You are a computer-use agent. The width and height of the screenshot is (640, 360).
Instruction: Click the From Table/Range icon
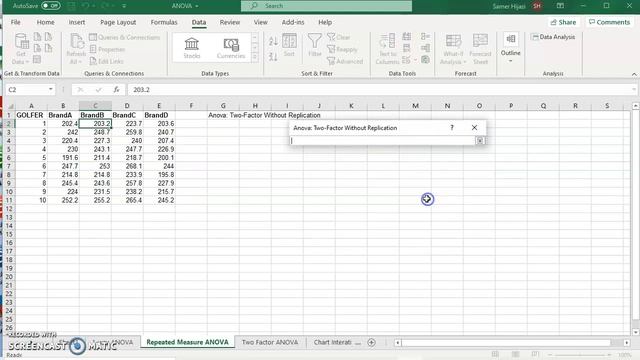37,60
